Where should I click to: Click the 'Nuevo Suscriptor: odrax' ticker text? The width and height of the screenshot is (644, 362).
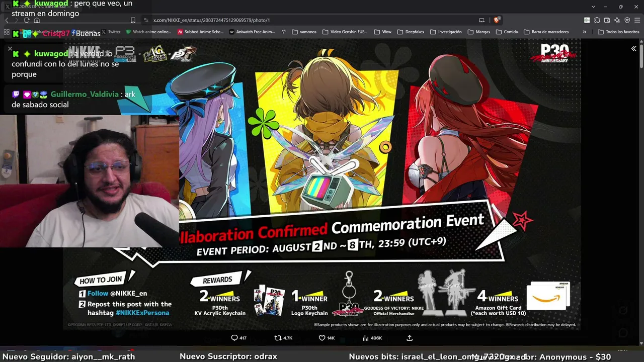click(x=228, y=356)
